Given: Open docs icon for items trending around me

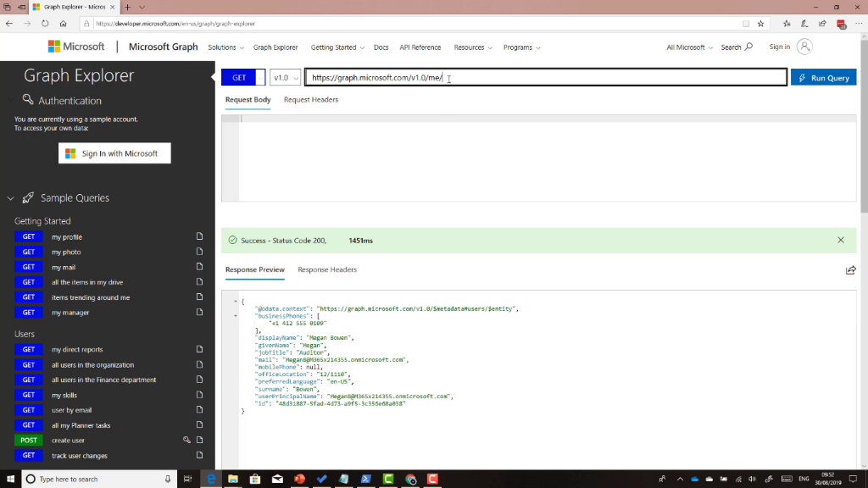Looking at the screenshot, I should pyautogui.click(x=199, y=297).
